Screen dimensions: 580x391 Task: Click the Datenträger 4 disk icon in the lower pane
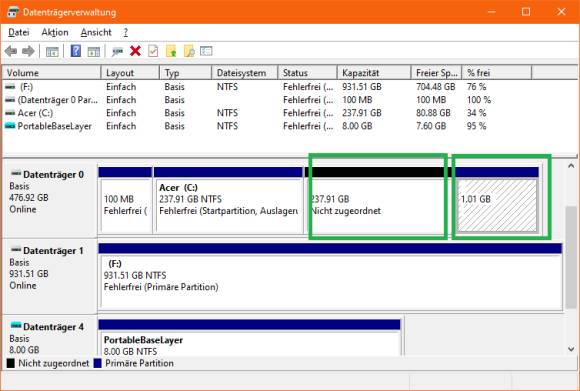pyautogui.click(x=16, y=326)
